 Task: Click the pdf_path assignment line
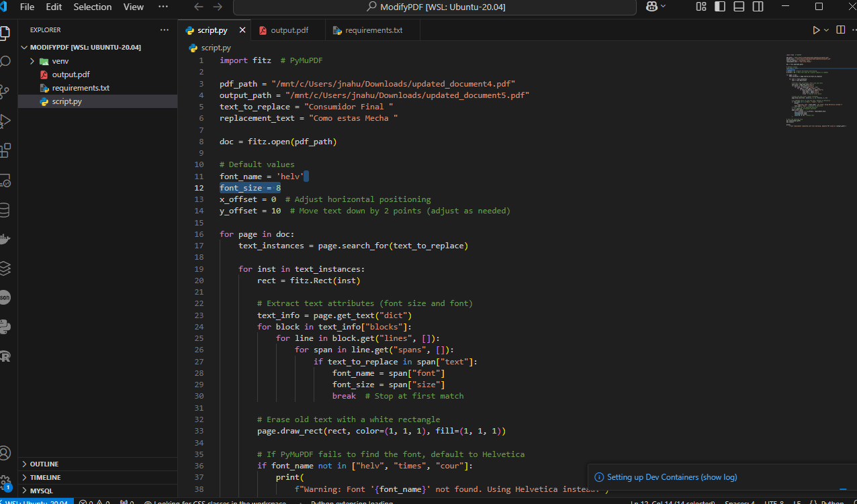pyautogui.click(x=367, y=84)
